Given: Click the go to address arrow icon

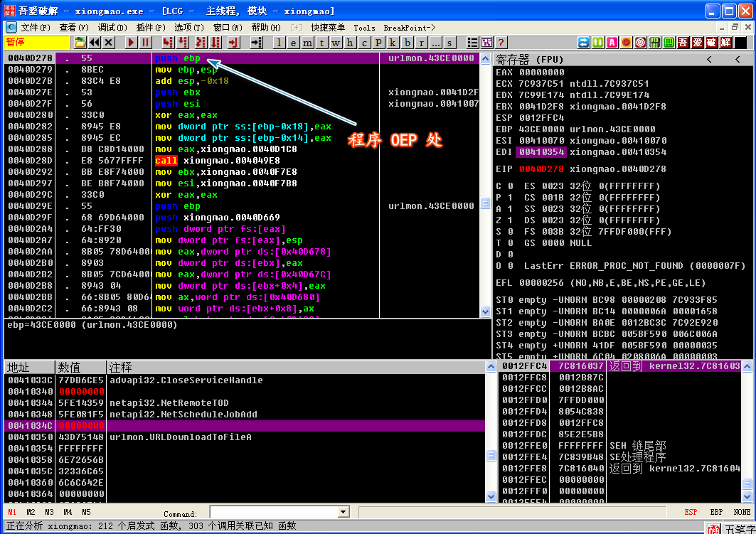Looking at the screenshot, I should (x=257, y=43).
